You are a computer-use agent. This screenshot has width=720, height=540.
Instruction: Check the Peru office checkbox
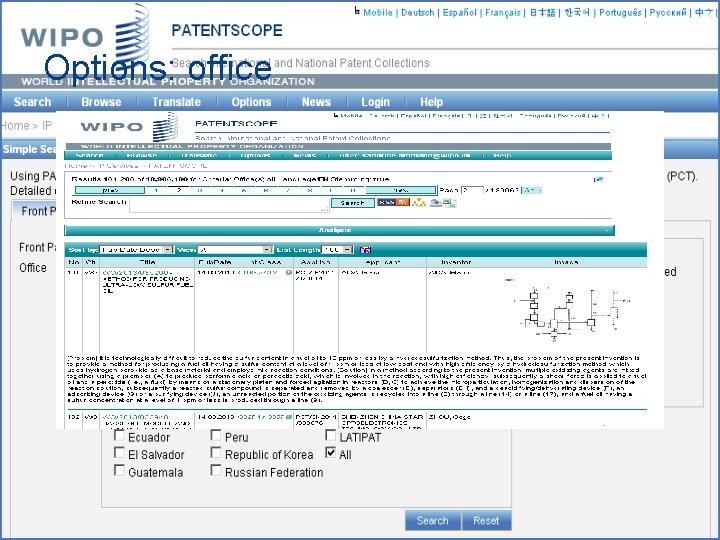click(x=216, y=435)
